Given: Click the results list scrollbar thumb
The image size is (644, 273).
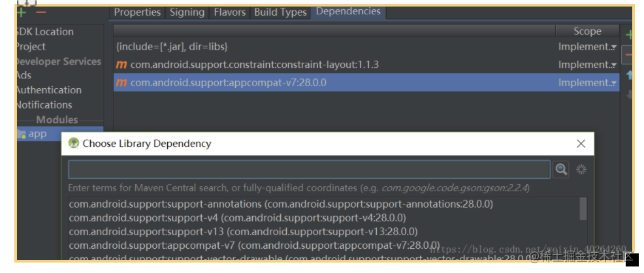Looking at the screenshot, I should click(583, 209).
